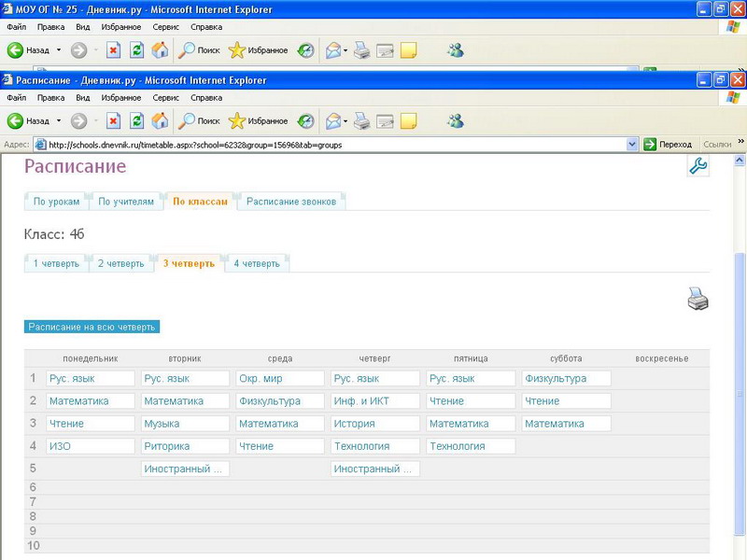The image size is (747, 560).
Task: Click the printer icon above the timetable
Action: click(x=698, y=300)
